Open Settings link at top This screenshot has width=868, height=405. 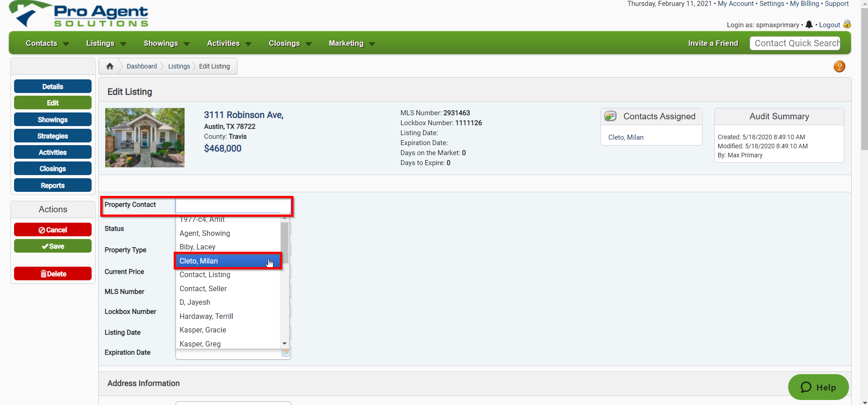[x=772, y=4]
